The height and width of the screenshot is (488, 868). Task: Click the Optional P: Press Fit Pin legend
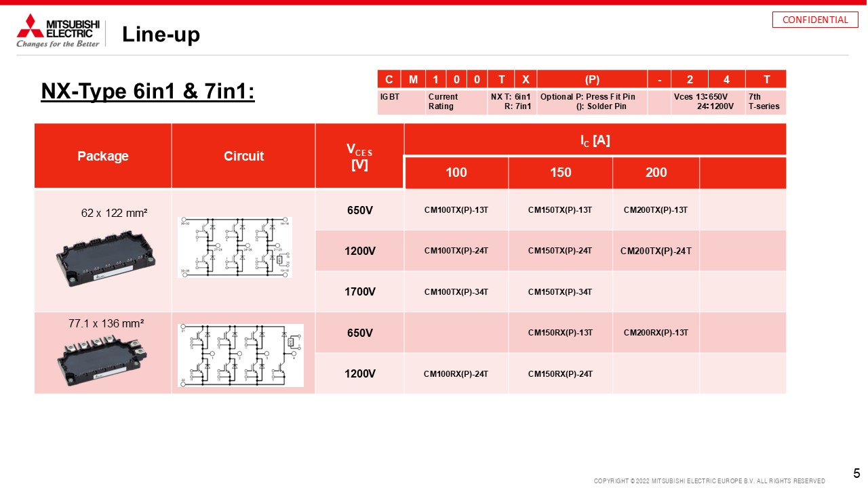pyautogui.click(x=592, y=102)
